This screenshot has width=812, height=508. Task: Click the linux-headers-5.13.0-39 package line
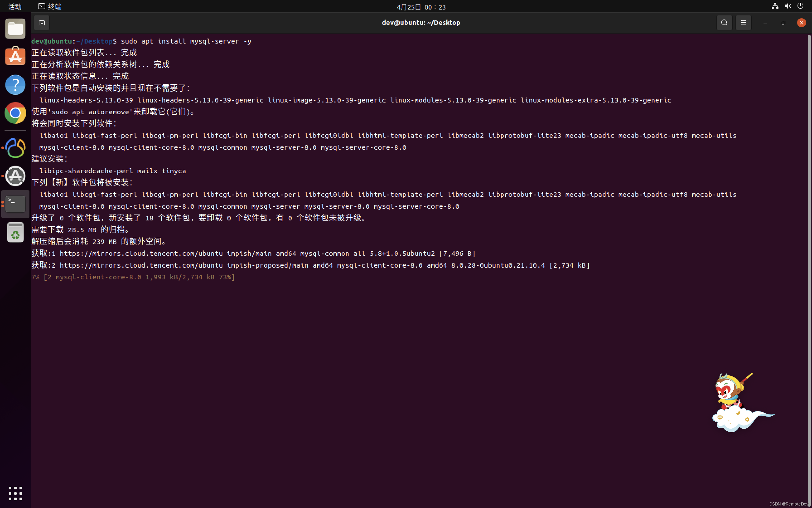tap(355, 100)
